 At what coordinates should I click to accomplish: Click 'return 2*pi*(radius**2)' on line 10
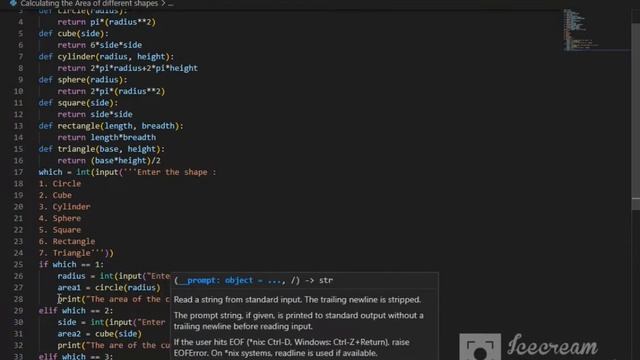(x=111, y=91)
